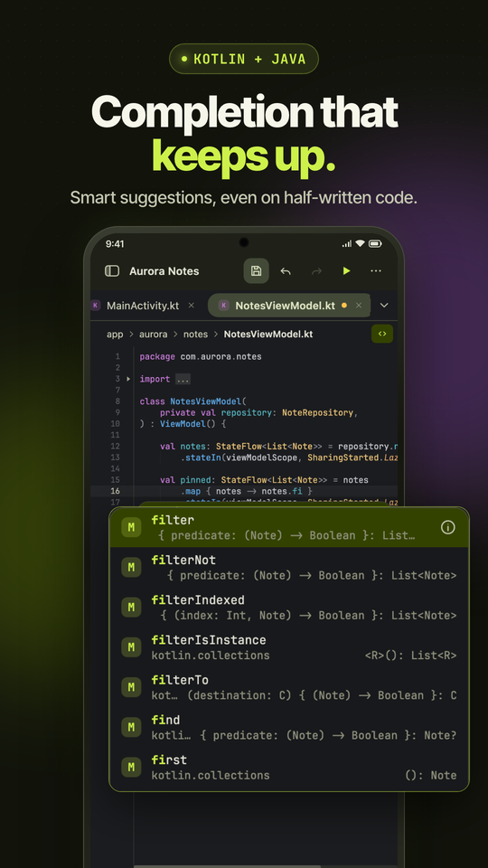Click the battery icon in status bar
Image resolution: width=488 pixels, height=868 pixels.
[375, 243]
